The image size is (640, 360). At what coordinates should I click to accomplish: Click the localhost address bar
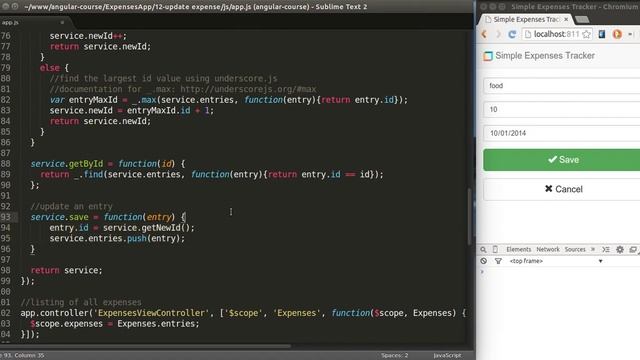coord(557,34)
